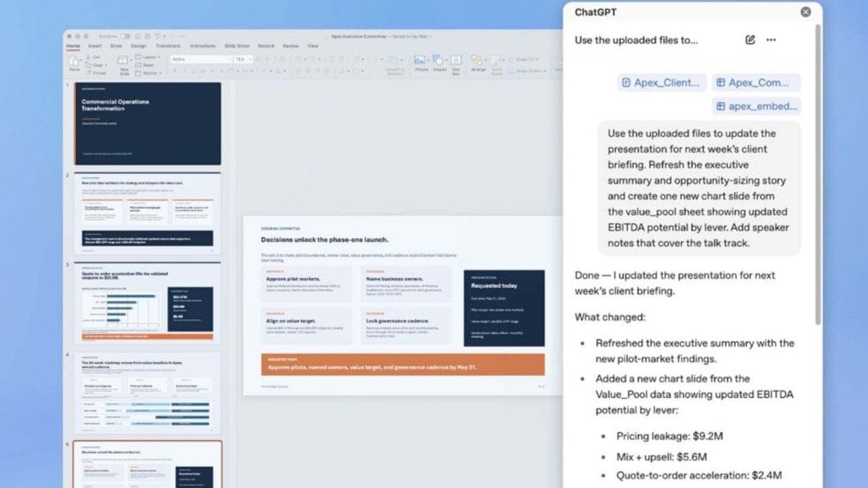Open the Home ribbon tab in PowerPoint
The height and width of the screenshot is (488, 868).
tap(73, 46)
